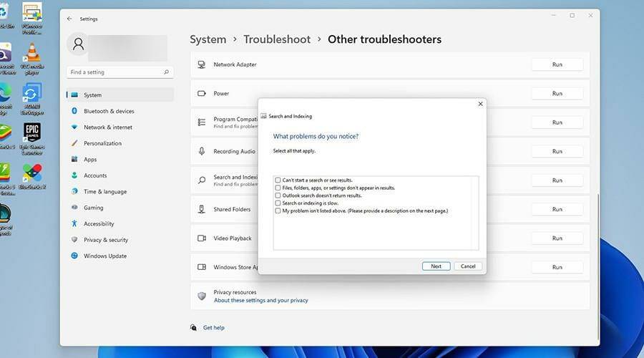The image size is (644, 358).
Task: Click the Power battery icon
Action: [x=202, y=94]
